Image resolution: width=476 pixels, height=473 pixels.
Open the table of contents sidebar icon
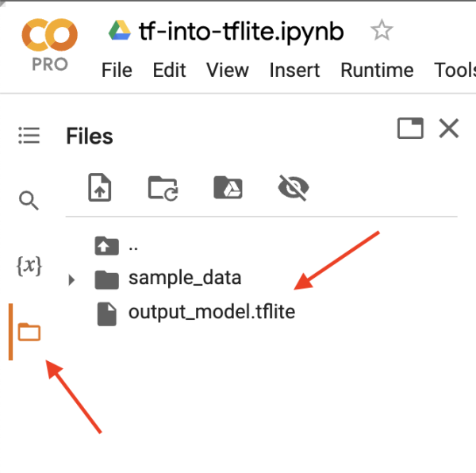pyautogui.click(x=29, y=136)
